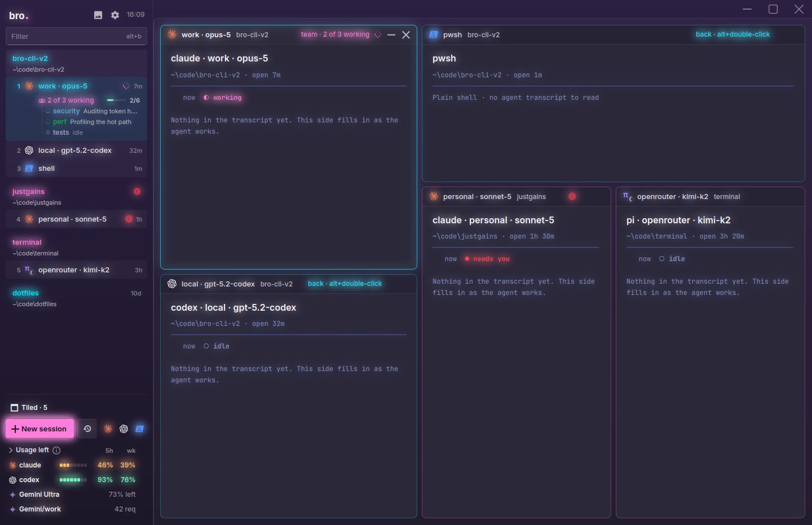Click PowerShell icon in pwsh pane header

[434, 34]
